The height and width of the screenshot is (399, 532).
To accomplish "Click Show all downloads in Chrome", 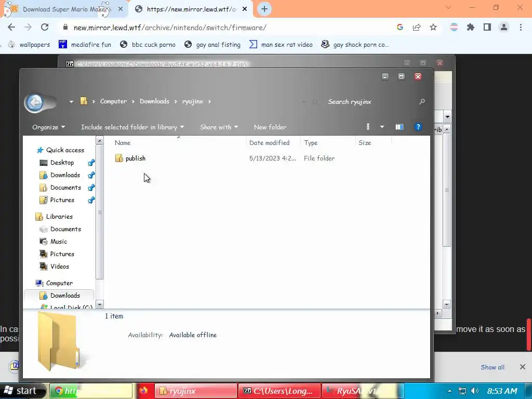I will (493, 367).
